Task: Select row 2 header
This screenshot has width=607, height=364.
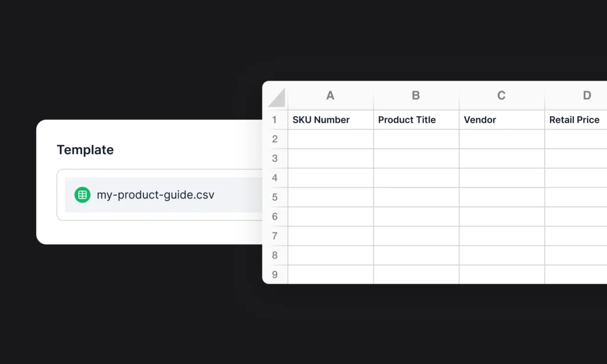Action: [274, 139]
